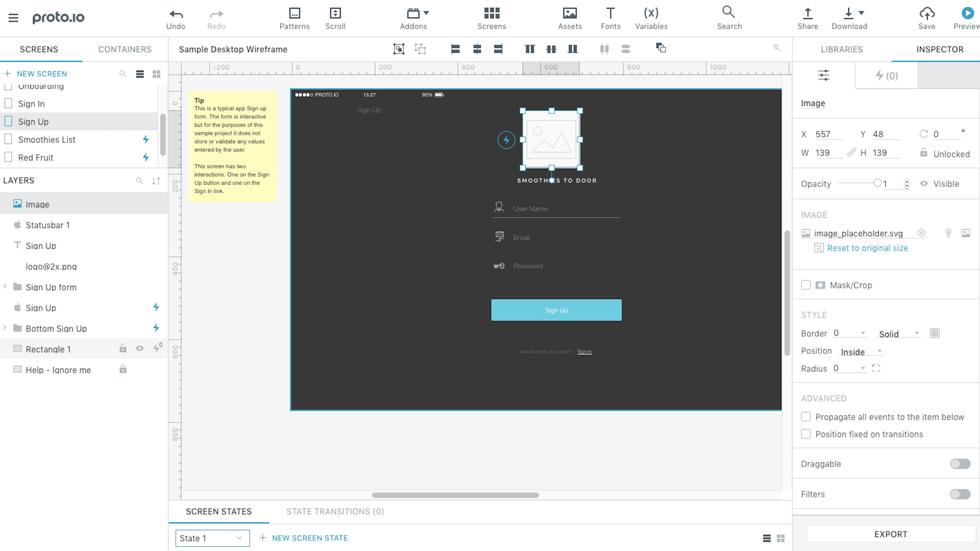Click the align-left icon in toolbar
Screen dimensions: 980x551
click(x=455, y=49)
